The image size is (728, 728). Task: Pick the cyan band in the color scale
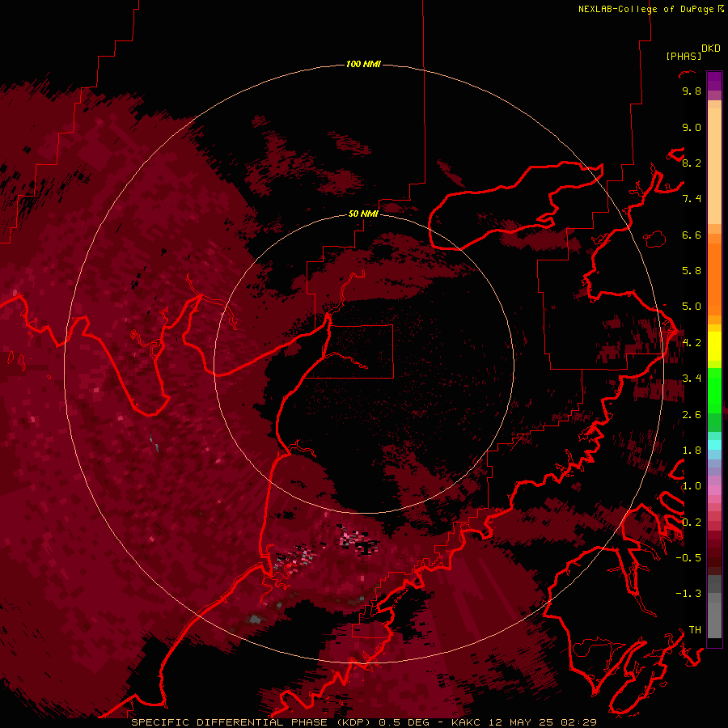714,445
